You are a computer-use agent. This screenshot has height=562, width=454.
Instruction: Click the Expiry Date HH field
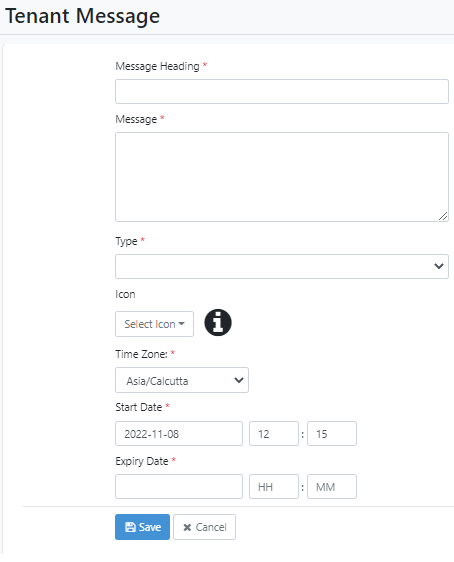pos(274,487)
